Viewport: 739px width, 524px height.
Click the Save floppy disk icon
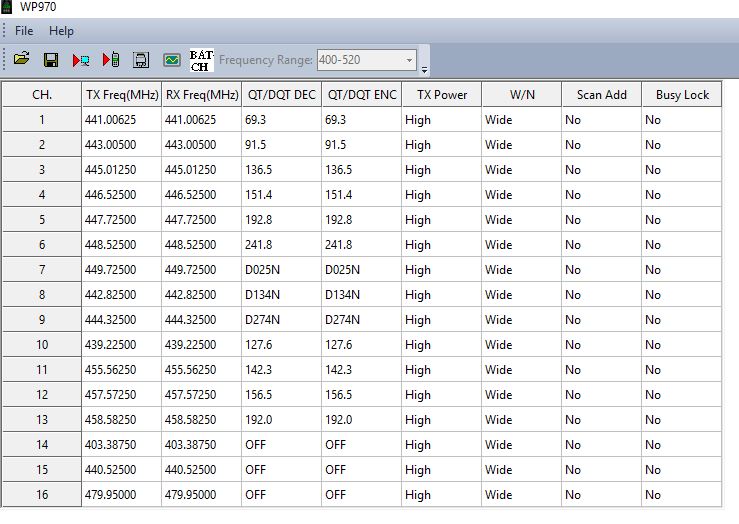point(51,60)
